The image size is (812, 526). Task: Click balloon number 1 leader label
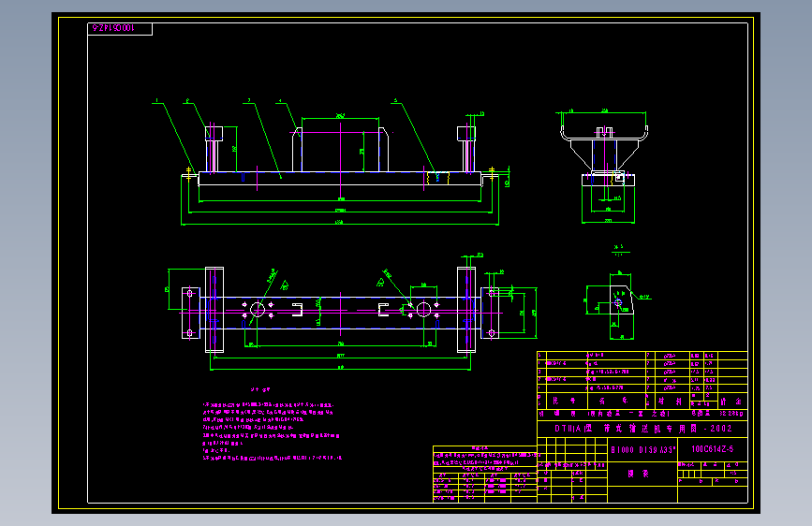[157, 100]
